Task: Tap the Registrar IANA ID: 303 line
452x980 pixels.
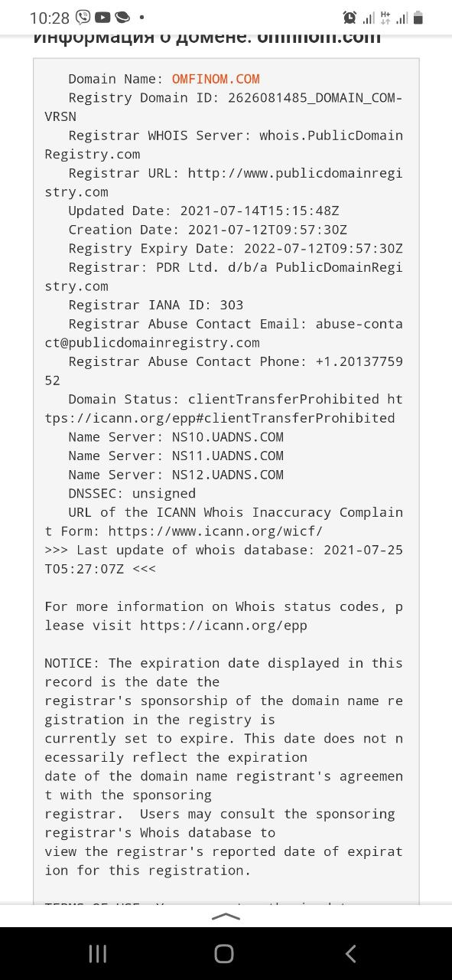Action: click(x=156, y=305)
